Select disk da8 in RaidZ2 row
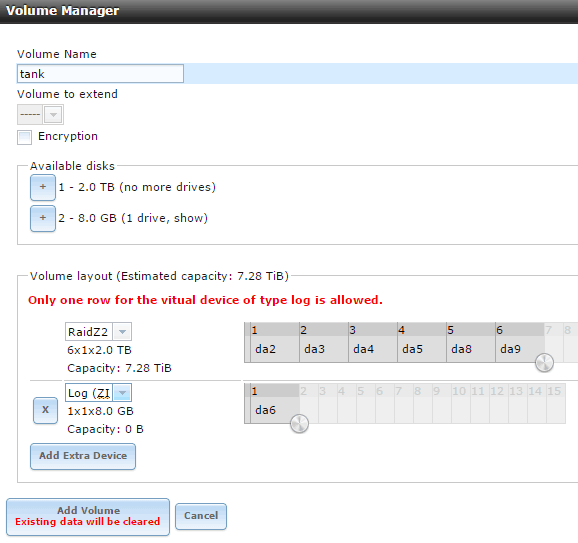Viewport: 578px width, 543px height. (471, 349)
